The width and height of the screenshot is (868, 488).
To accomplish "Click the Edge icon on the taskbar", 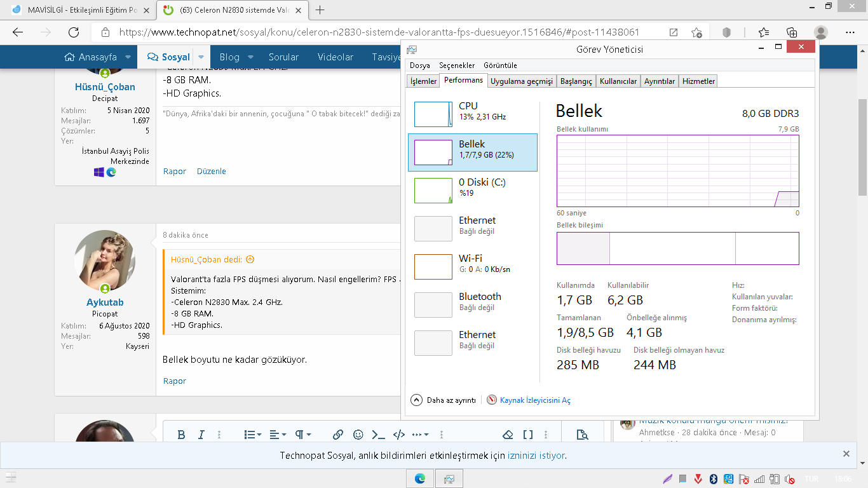I will 420,478.
